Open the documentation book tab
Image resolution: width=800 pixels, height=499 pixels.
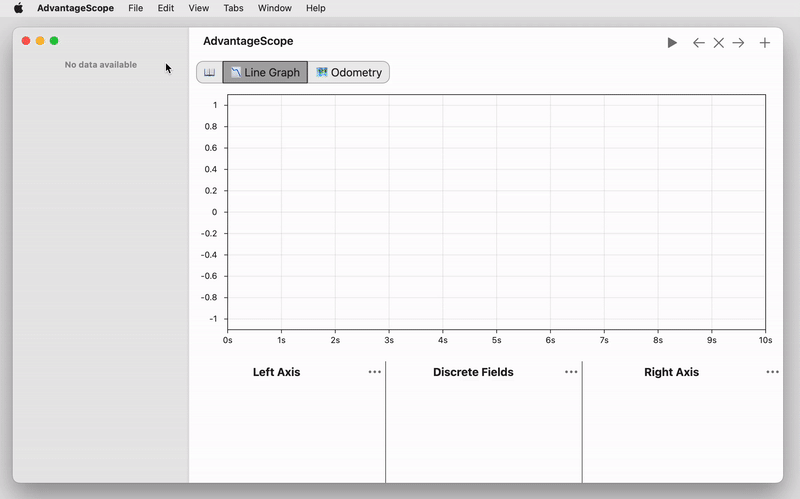(209, 72)
